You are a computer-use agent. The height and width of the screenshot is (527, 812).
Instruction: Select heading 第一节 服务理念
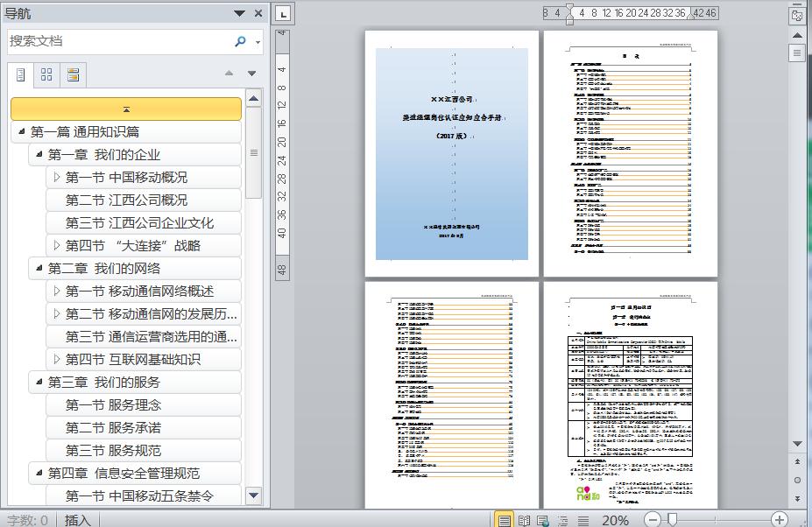click(x=144, y=405)
